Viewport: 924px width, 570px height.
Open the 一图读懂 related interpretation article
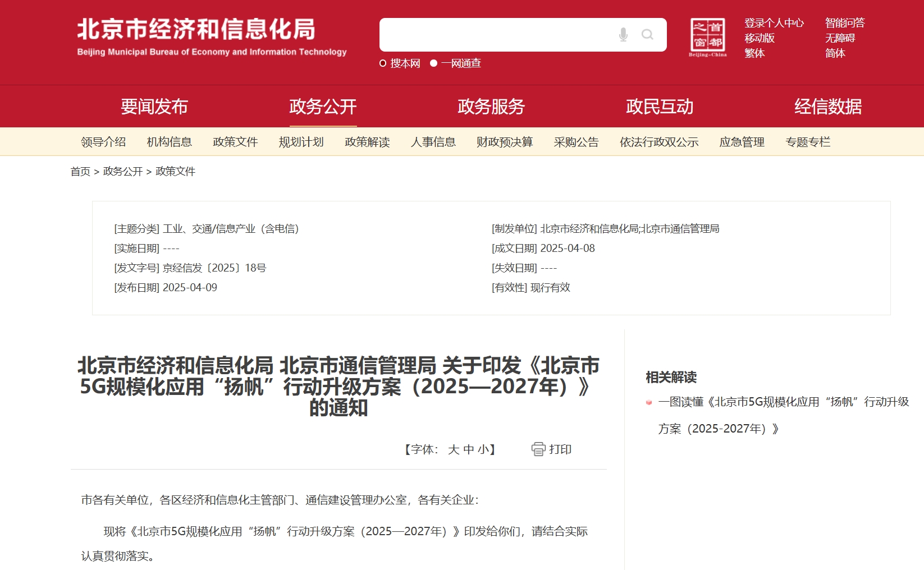783,402
